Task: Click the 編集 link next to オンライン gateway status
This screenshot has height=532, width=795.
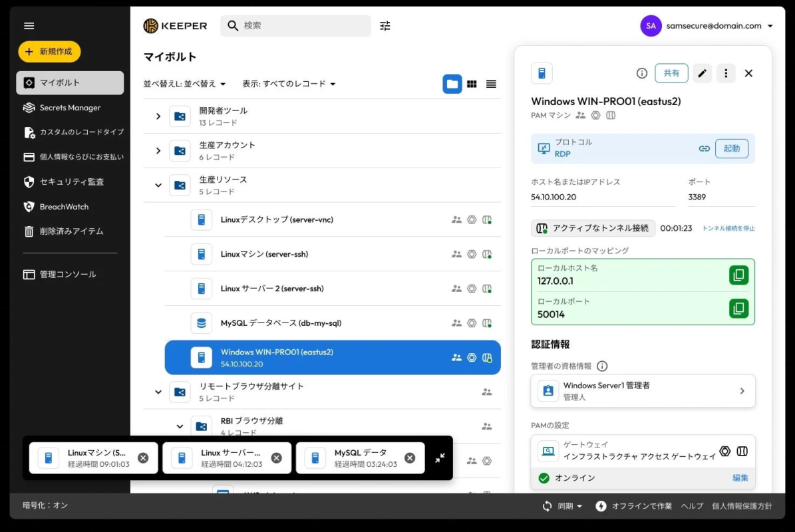Action: tap(740, 477)
